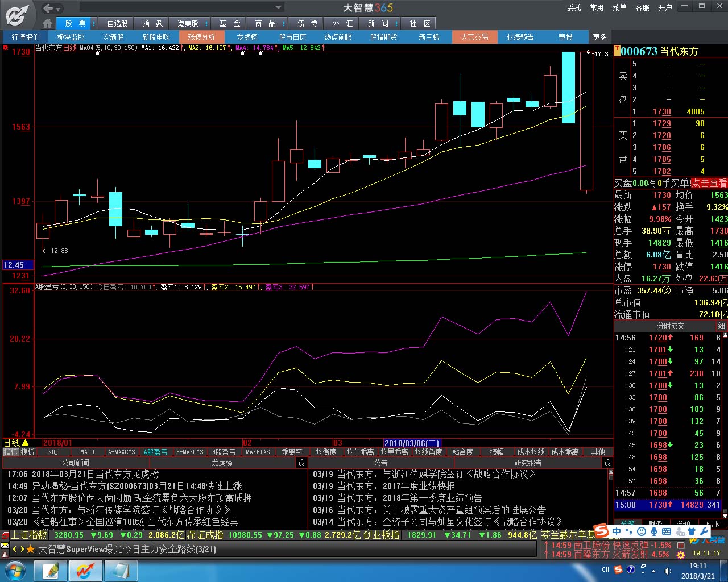Click the 设 settings button in the news panel
Screen dimensions: 728x582
[x=301, y=463]
